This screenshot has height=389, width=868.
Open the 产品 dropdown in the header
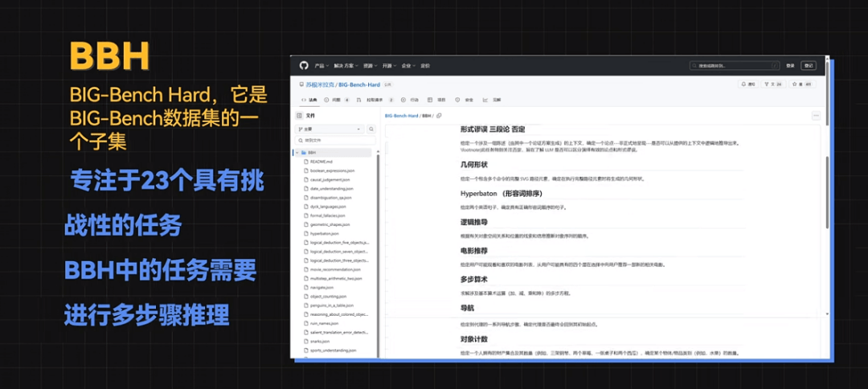point(321,66)
